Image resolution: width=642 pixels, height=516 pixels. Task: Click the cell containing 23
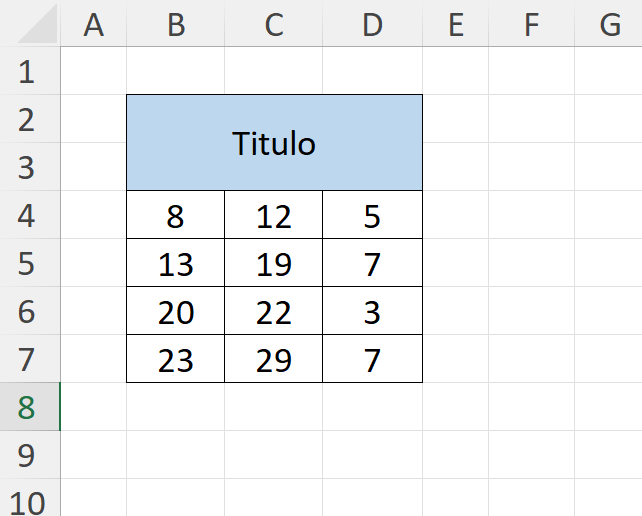click(176, 360)
